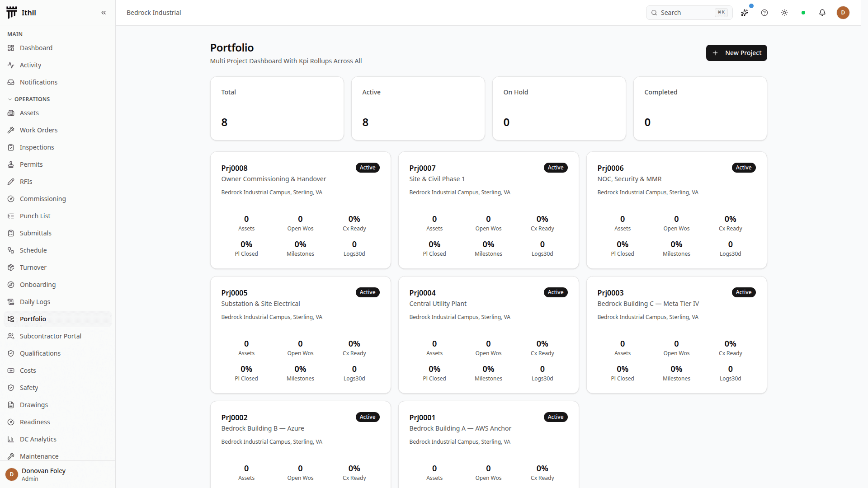Click 'Bedrock Building B — Azure' title

[x=263, y=428]
